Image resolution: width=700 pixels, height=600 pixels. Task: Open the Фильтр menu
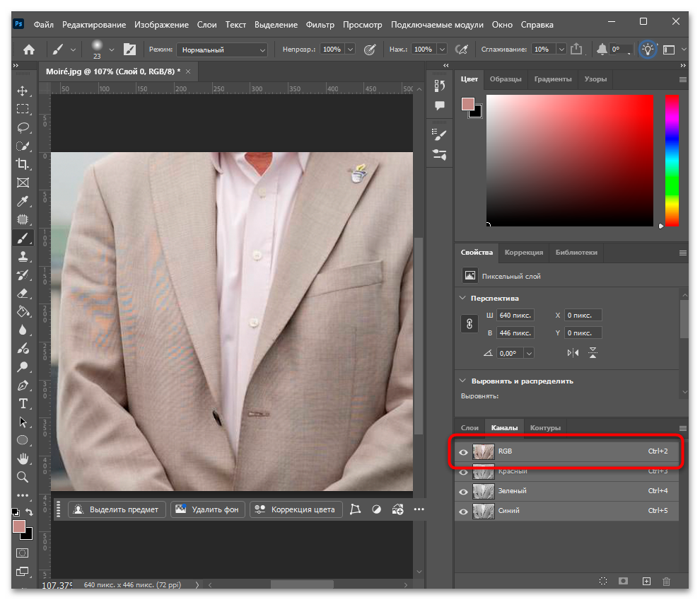click(320, 25)
